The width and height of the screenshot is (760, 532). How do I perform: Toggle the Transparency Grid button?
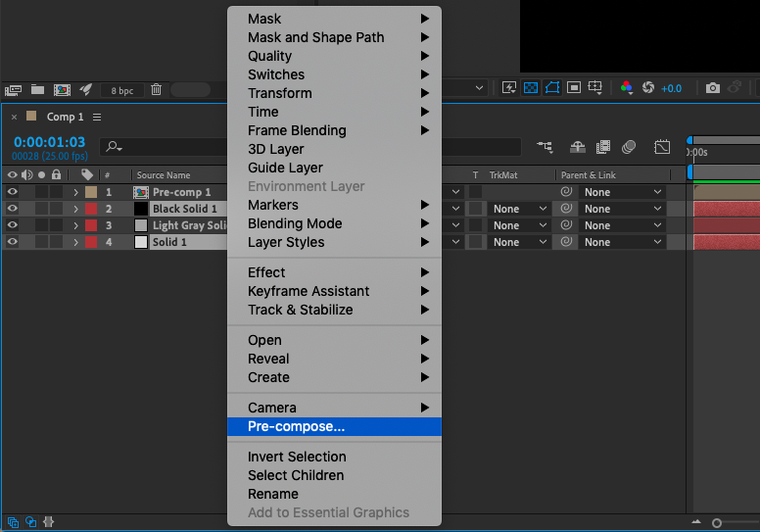531,88
